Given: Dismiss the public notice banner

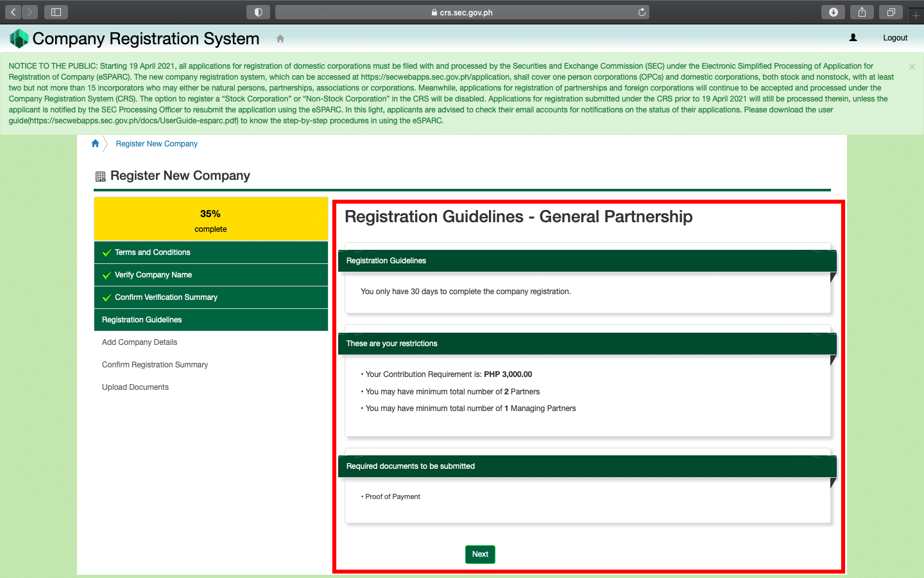Looking at the screenshot, I should [912, 67].
